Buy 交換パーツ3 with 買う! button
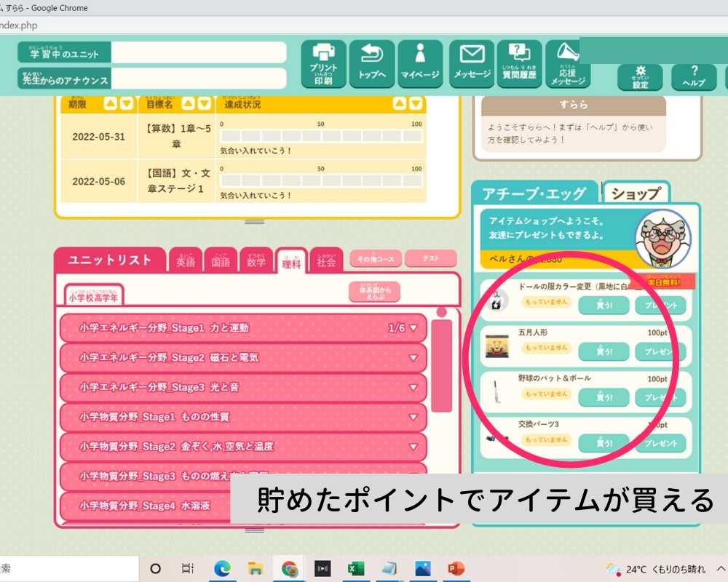This screenshot has width=728, height=582. [604, 443]
